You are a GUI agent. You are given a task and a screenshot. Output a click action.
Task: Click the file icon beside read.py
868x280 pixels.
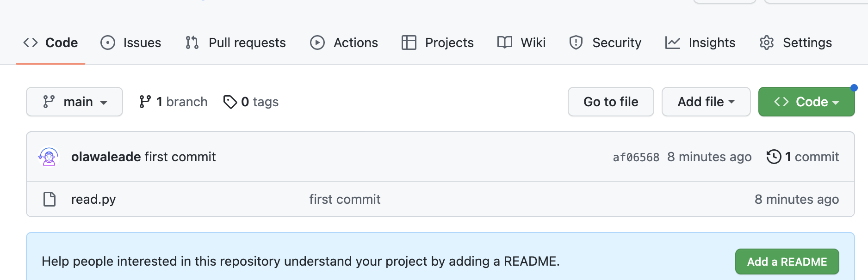click(x=50, y=199)
